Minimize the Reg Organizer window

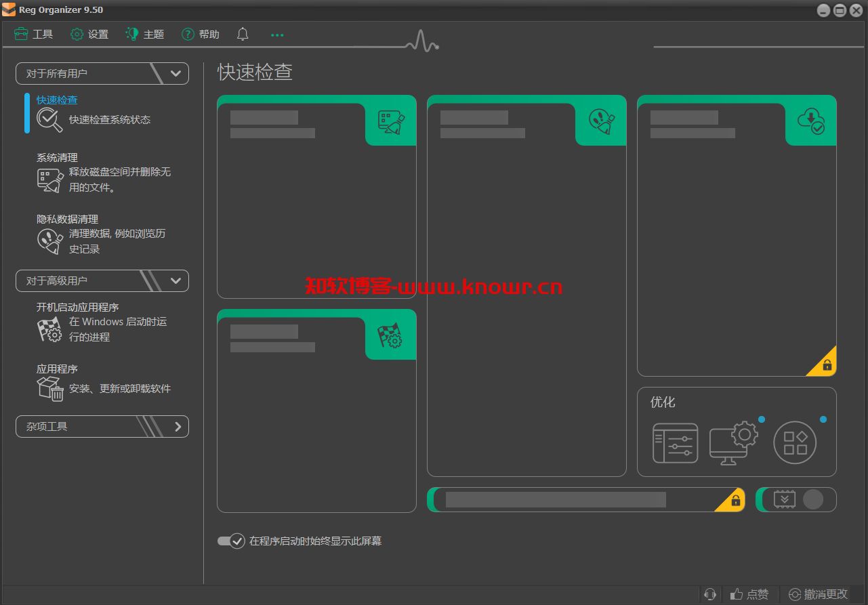coord(823,10)
